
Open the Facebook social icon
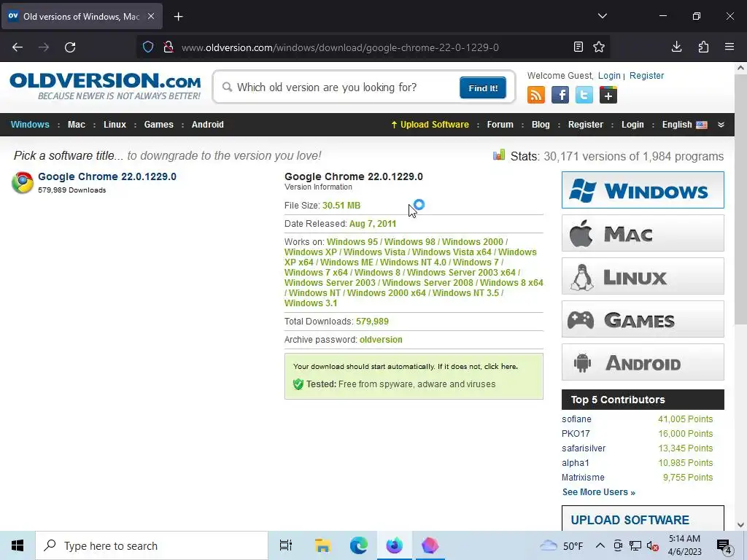tap(560, 95)
